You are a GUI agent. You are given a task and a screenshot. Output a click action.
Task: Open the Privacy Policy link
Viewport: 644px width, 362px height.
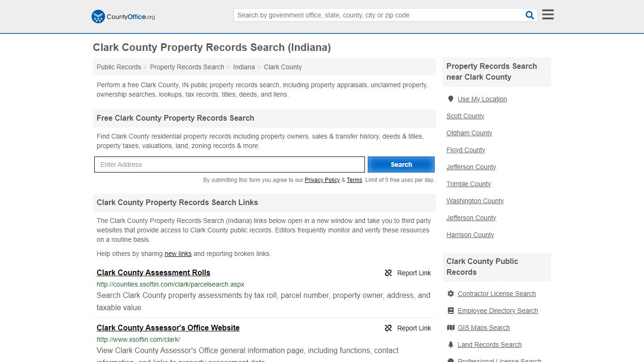click(x=322, y=180)
